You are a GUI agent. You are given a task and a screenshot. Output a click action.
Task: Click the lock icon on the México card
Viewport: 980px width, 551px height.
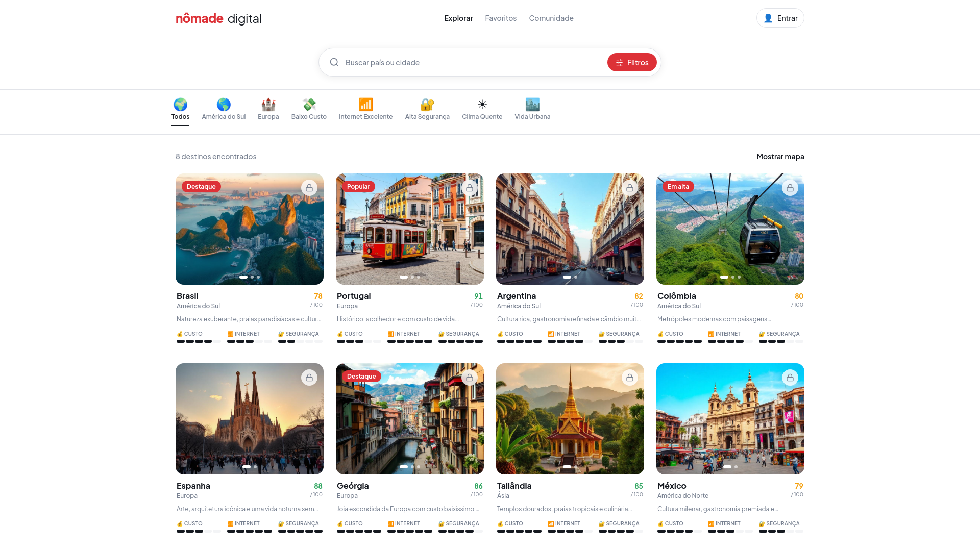(790, 378)
